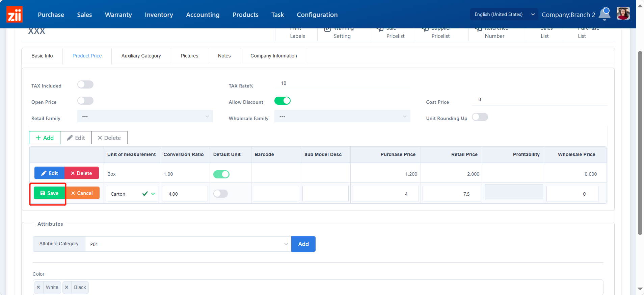Open the language selector dropdown
Screen dimensions: 644x295
[504, 14]
